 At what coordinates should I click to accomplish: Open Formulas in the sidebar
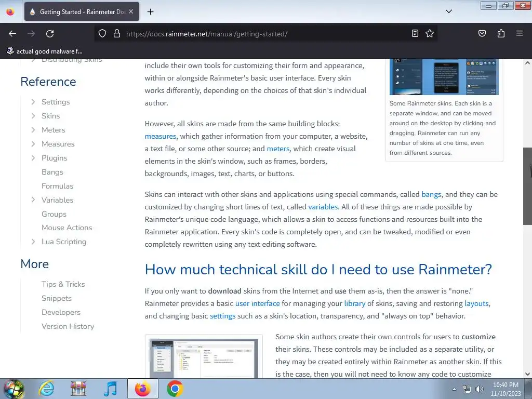click(57, 186)
